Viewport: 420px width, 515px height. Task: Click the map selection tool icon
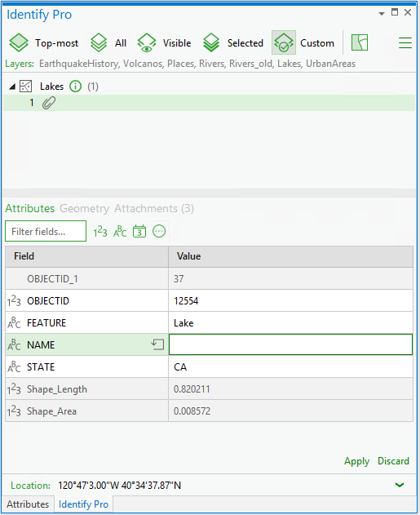pyautogui.click(x=360, y=42)
